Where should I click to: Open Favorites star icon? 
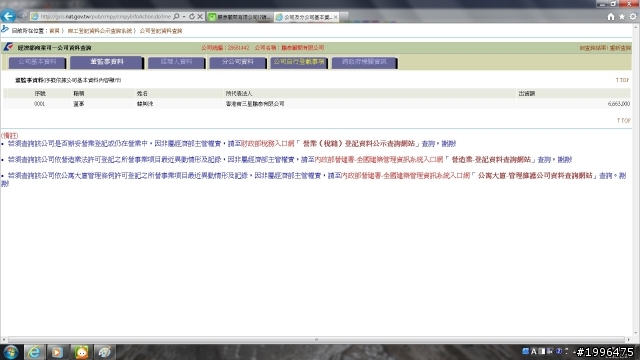pos(622,16)
